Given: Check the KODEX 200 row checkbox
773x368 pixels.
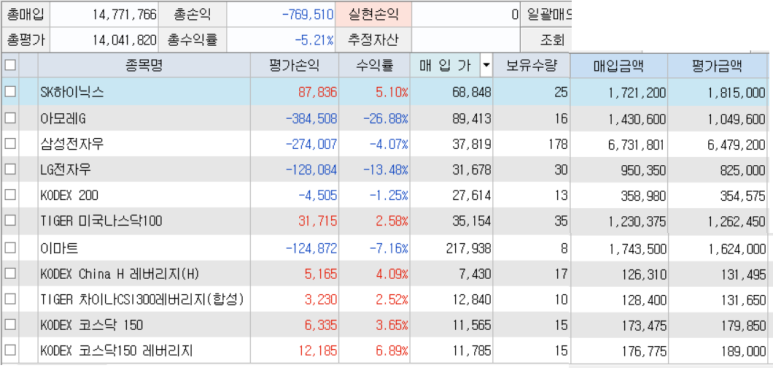Looking at the screenshot, I should click(x=10, y=195).
